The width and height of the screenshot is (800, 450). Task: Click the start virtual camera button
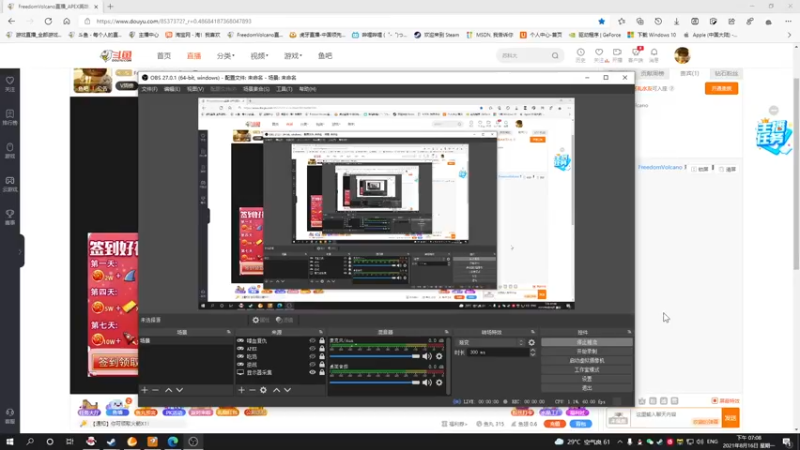[x=587, y=361]
